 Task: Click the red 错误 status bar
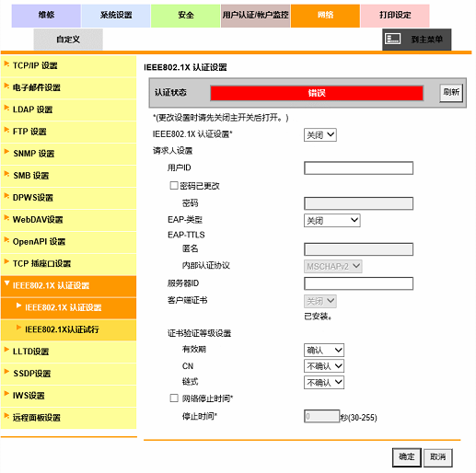317,93
